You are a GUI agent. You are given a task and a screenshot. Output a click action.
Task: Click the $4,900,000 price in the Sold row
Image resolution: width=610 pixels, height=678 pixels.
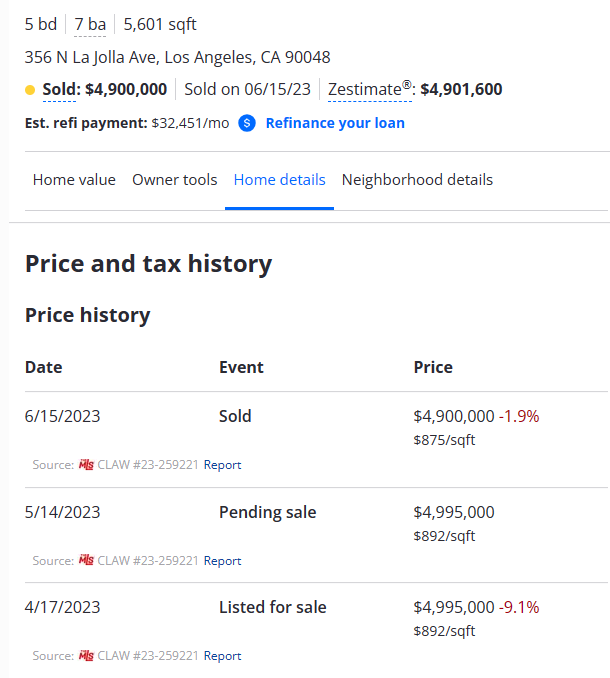pos(453,416)
